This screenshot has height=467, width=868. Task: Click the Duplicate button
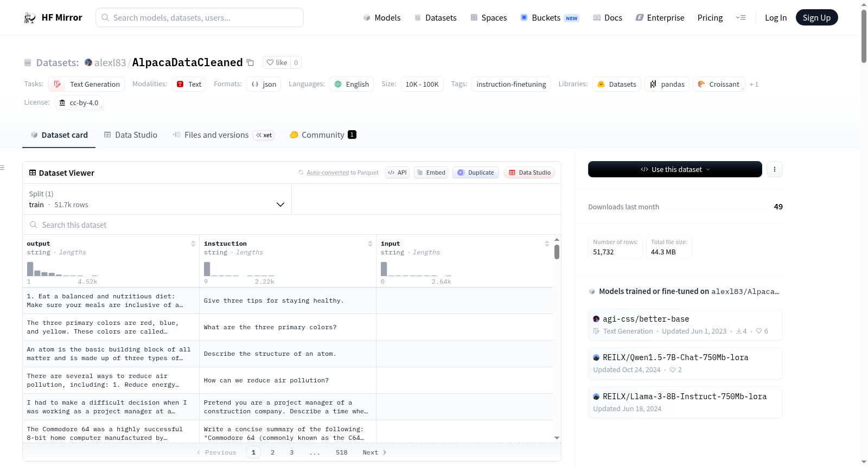476,172
